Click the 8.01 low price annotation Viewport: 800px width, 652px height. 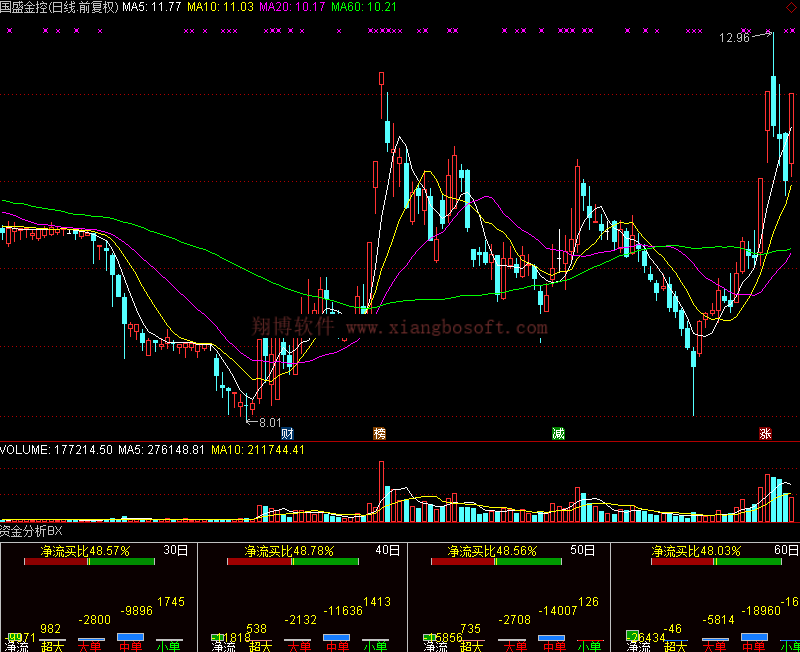coord(270,422)
